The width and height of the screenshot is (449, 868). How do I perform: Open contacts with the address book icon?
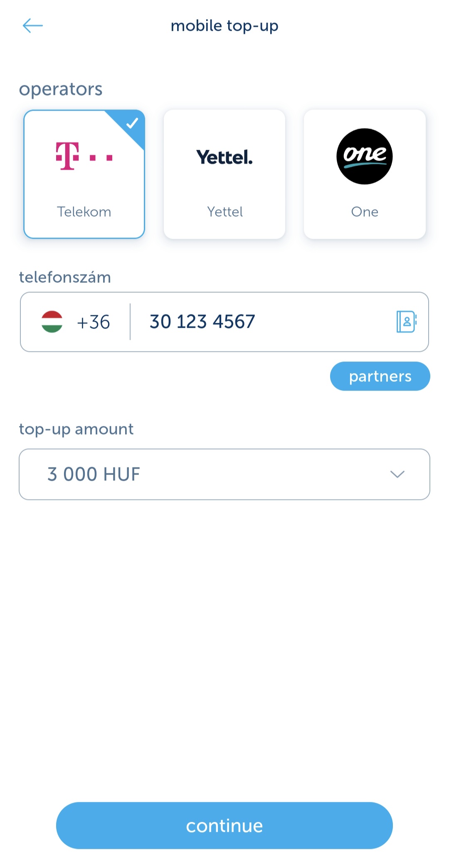(406, 321)
